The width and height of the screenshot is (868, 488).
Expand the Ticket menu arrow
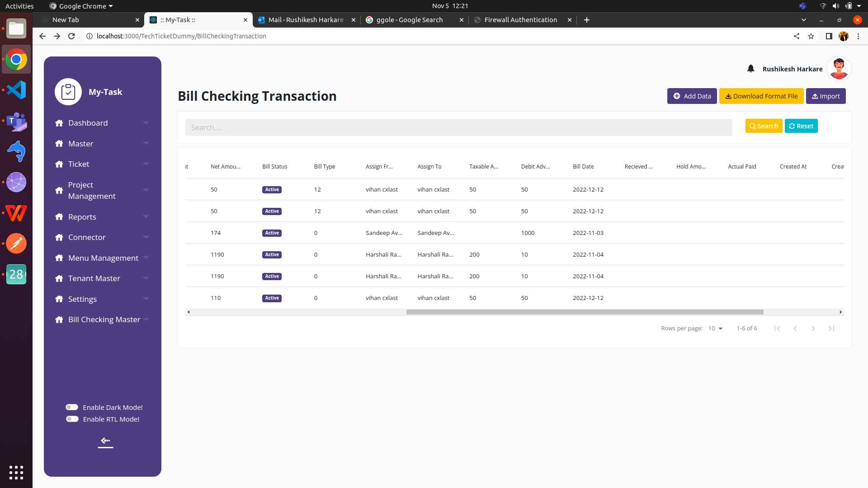pos(146,164)
